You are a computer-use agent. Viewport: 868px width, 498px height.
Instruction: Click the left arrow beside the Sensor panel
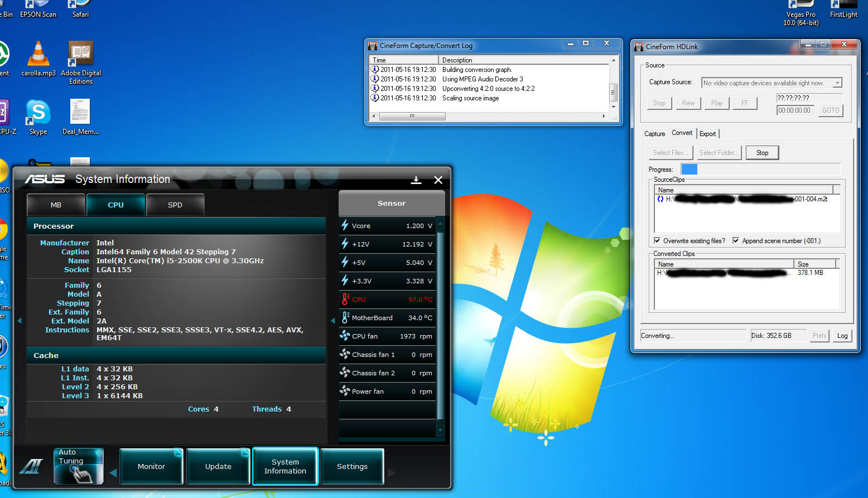pos(333,320)
